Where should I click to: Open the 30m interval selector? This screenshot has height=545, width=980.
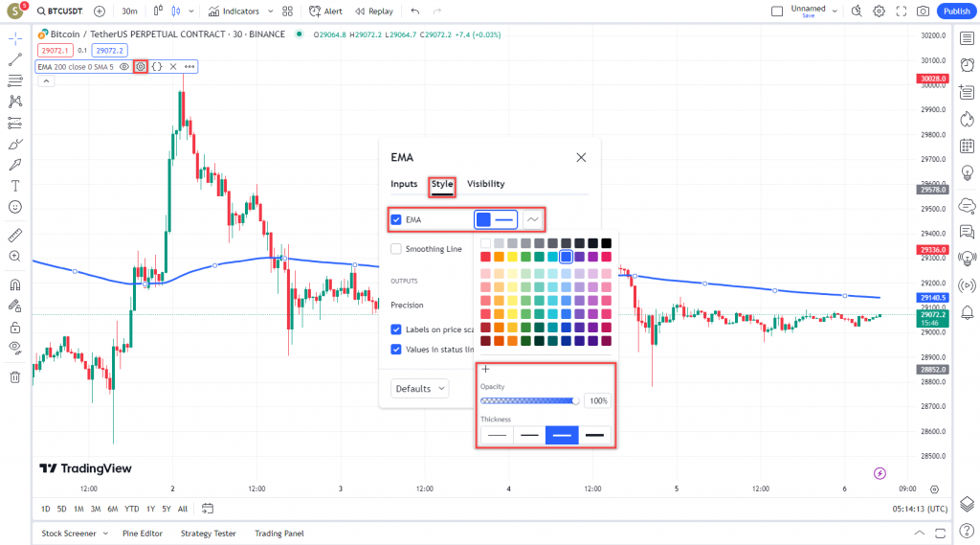(129, 11)
